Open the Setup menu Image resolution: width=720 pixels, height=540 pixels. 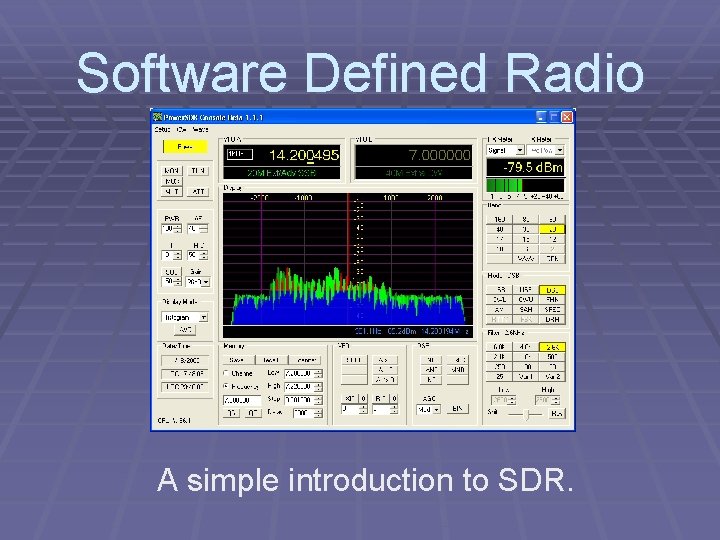coord(162,130)
